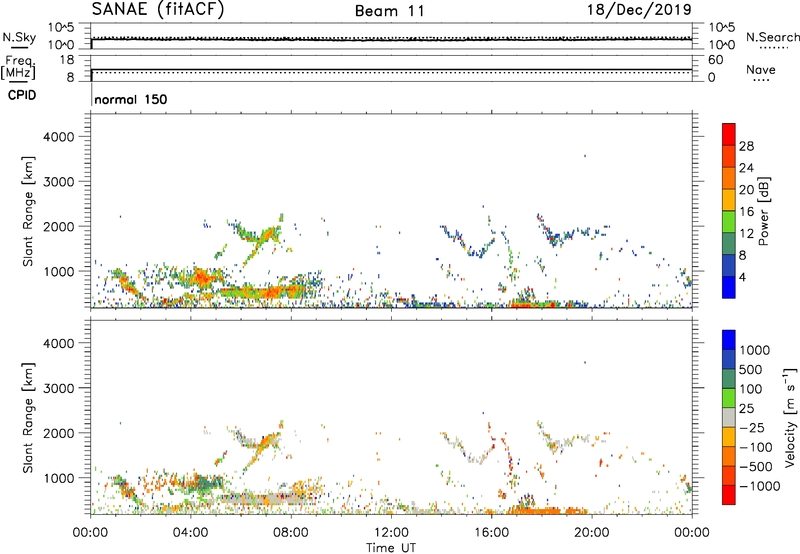Screen dimensions: 800x554
Task: Select the 10^5 tick beside N.Sky
Action: click(61, 28)
